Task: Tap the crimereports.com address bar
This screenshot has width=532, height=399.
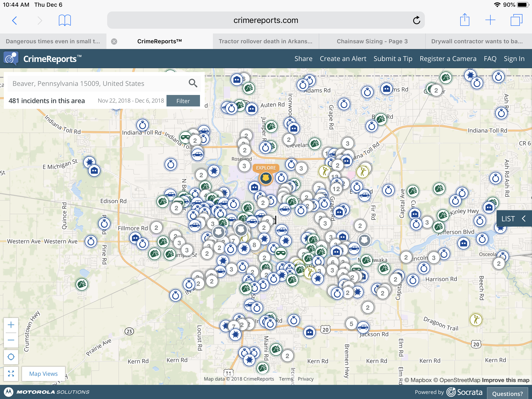Action: [266, 20]
